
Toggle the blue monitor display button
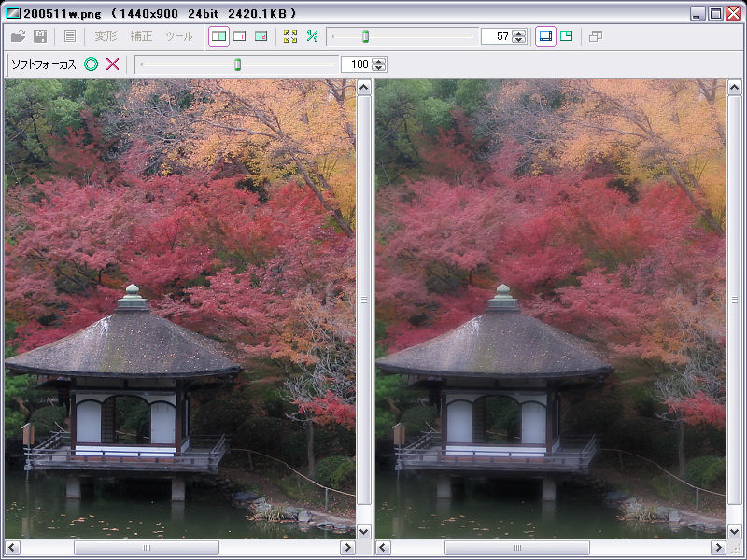[x=545, y=36]
